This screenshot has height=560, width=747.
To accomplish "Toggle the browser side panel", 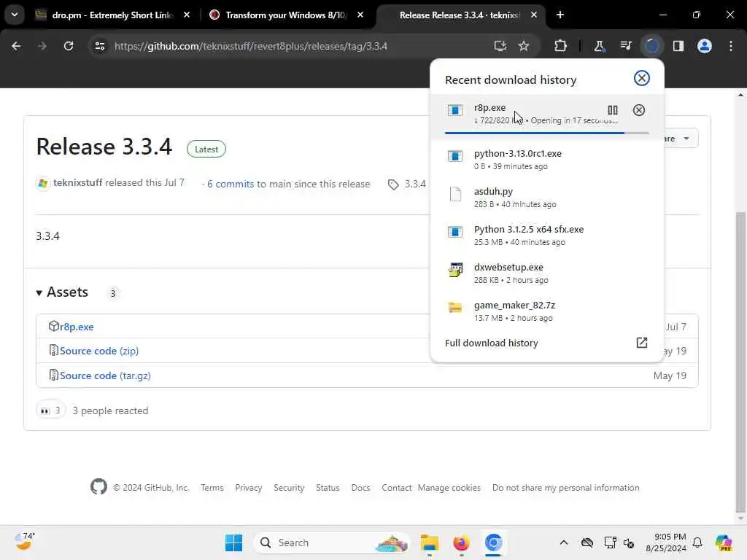I will [x=678, y=46].
